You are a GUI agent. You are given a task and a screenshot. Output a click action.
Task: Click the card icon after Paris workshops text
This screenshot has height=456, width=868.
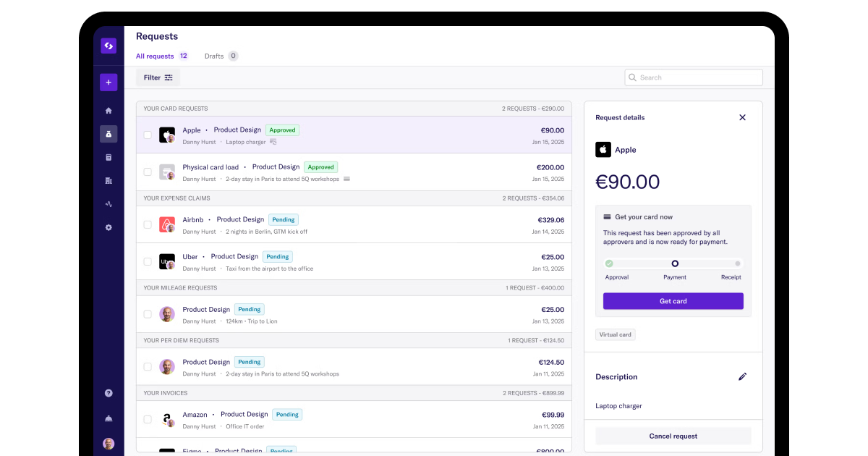coord(346,179)
